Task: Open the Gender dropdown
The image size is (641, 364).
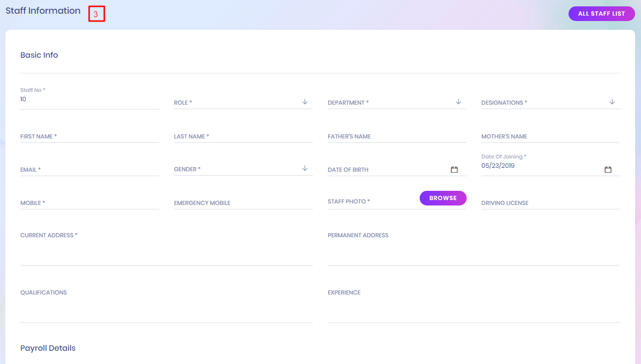Action: click(x=243, y=169)
